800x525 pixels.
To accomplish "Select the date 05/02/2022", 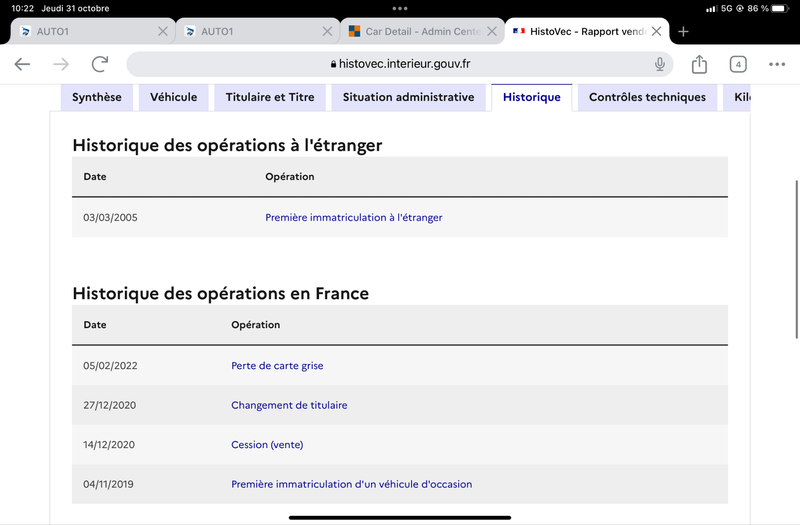I will 110,365.
